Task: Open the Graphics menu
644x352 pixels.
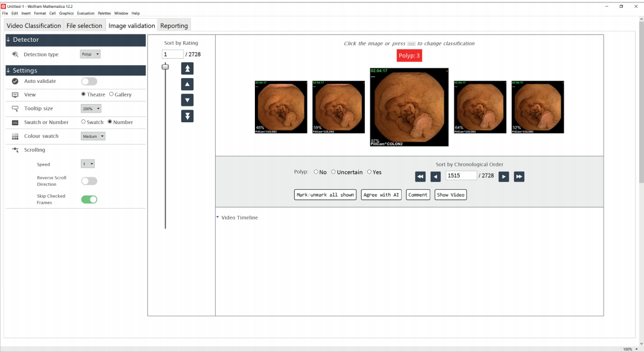Action: pos(66,13)
